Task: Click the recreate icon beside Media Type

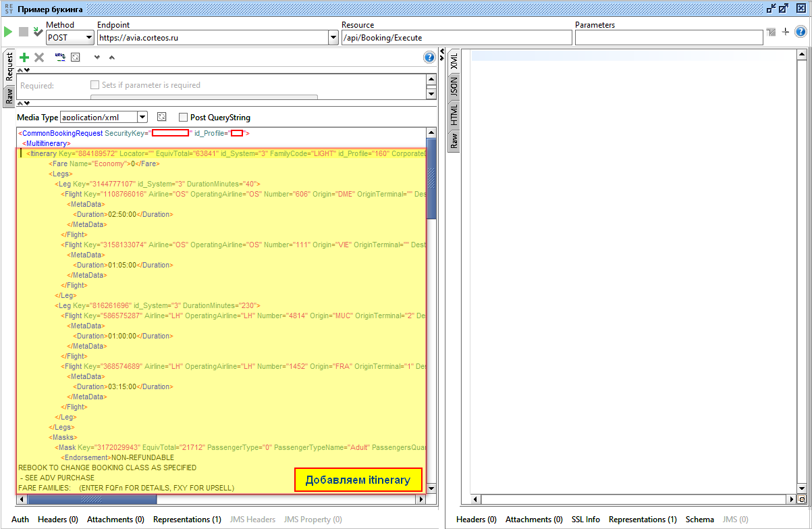Action: (x=161, y=117)
